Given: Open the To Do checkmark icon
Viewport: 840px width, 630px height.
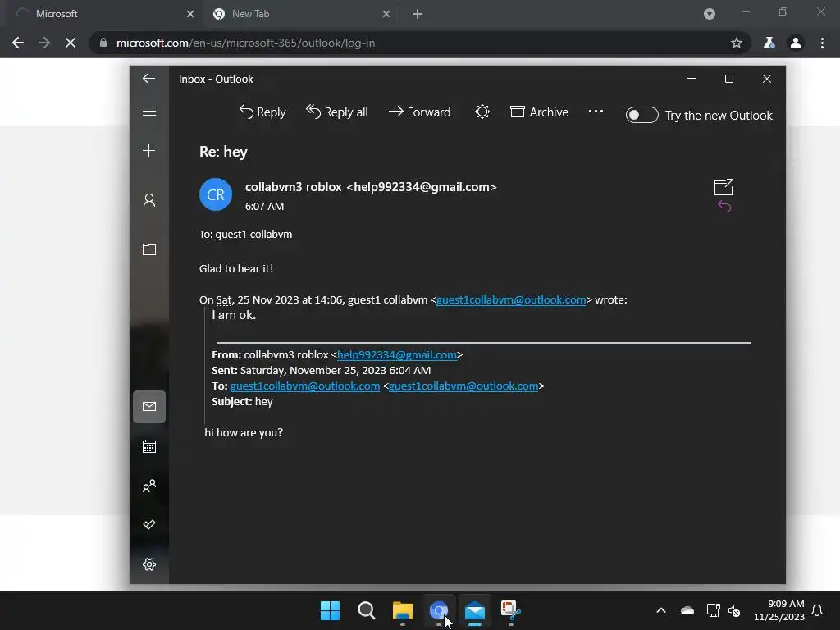Looking at the screenshot, I should pyautogui.click(x=149, y=524).
